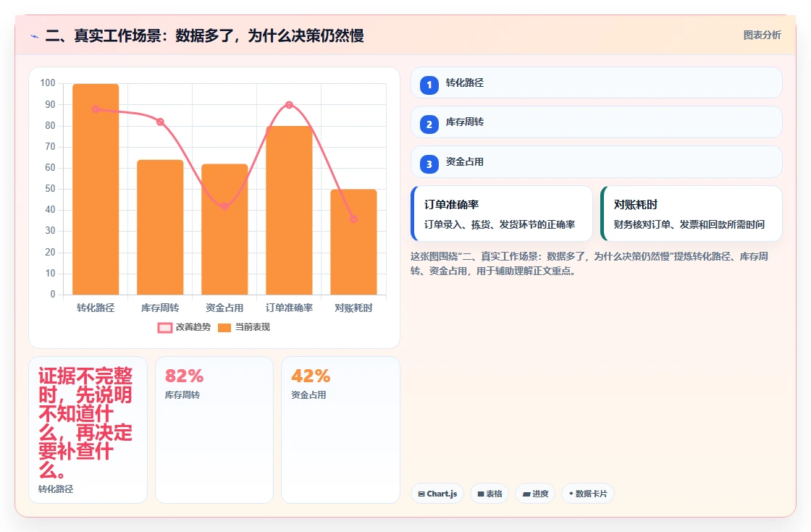Click the 表格 tag

pos(489,494)
